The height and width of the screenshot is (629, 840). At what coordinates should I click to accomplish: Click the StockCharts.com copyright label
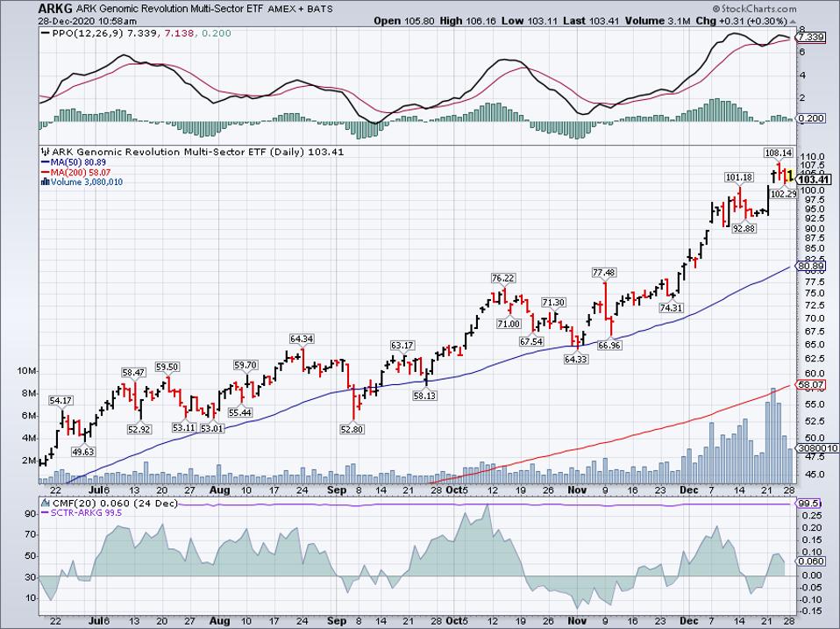pyautogui.click(x=754, y=9)
